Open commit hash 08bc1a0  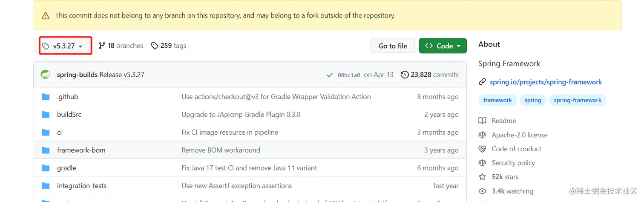[x=348, y=75]
